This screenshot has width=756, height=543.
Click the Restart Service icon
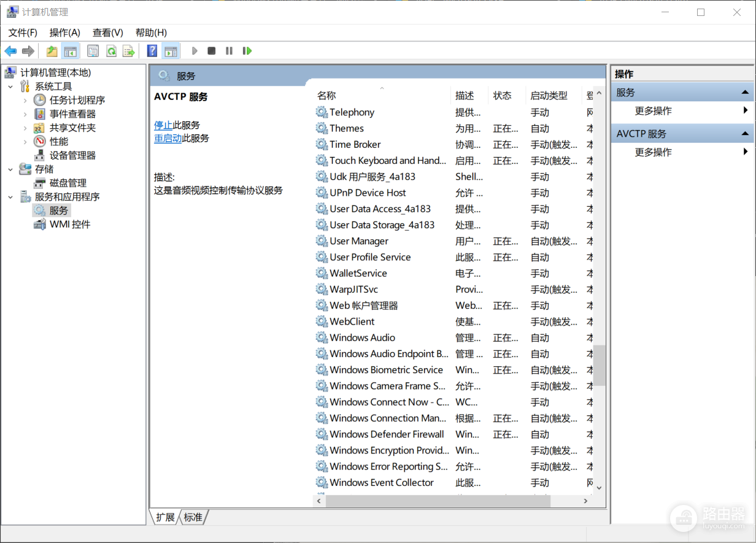[247, 51]
